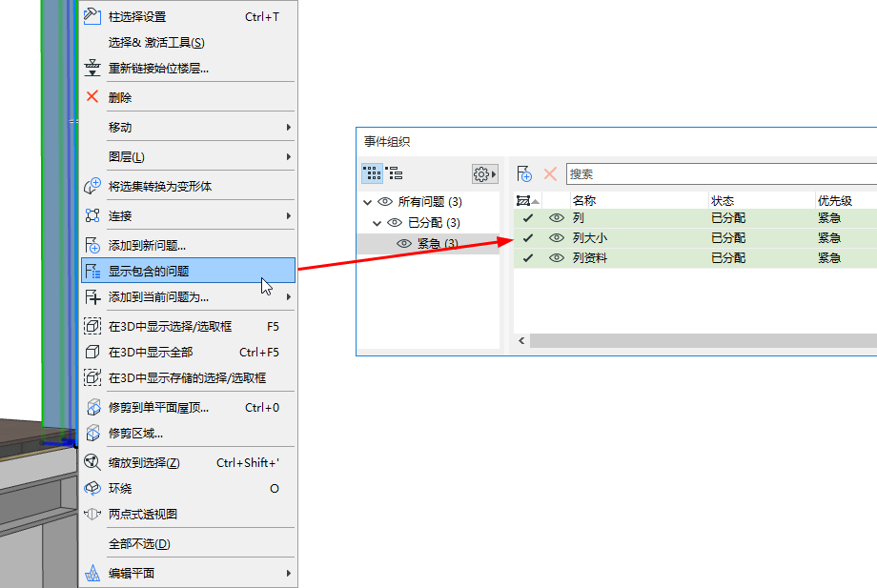Click the 搜索 search field
This screenshot has height=588, width=877.
point(722,173)
